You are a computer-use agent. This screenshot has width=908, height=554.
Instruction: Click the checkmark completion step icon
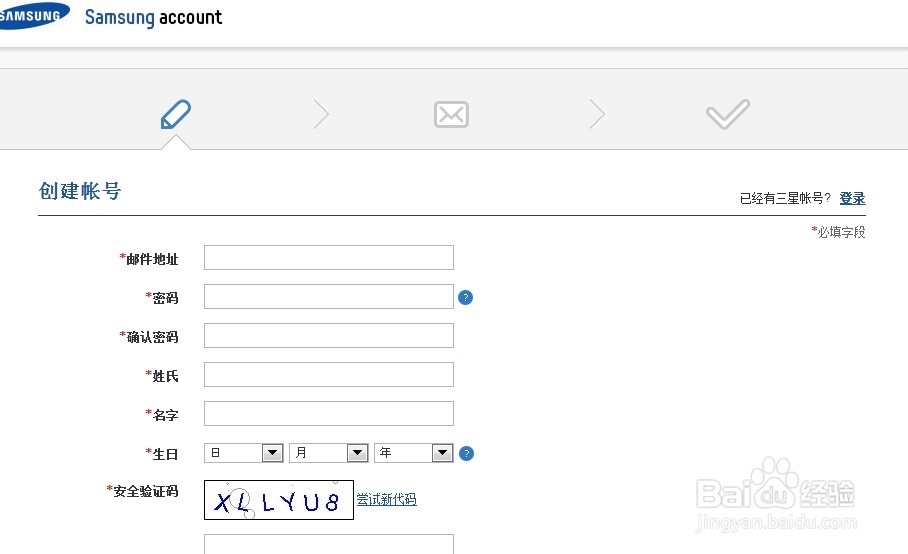click(728, 114)
